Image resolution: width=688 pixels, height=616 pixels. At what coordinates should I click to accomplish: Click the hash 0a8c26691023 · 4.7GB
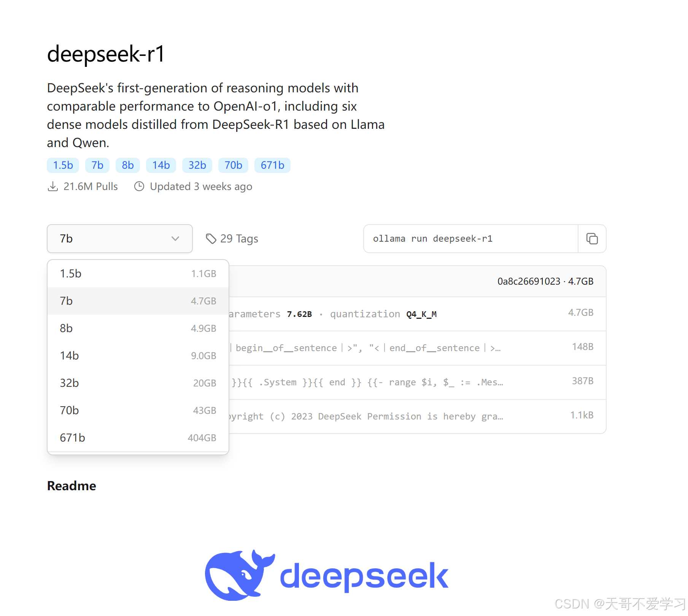[x=545, y=281]
